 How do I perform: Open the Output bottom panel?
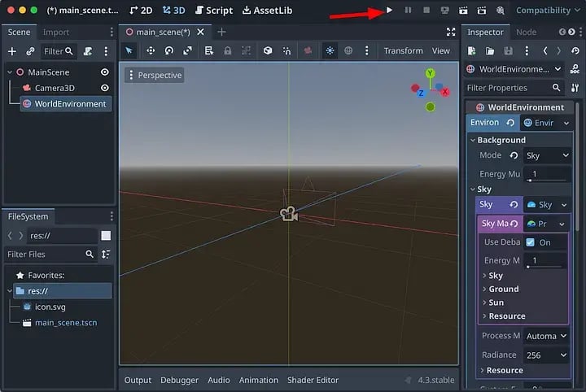[x=138, y=380]
